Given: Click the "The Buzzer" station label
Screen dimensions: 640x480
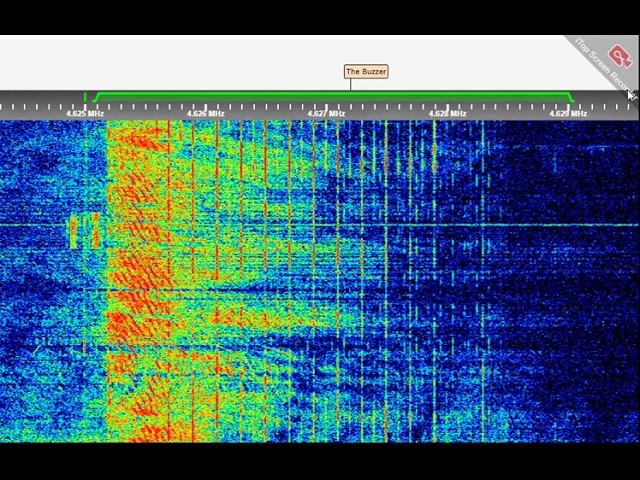Looking at the screenshot, I should [x=366, y=71].
